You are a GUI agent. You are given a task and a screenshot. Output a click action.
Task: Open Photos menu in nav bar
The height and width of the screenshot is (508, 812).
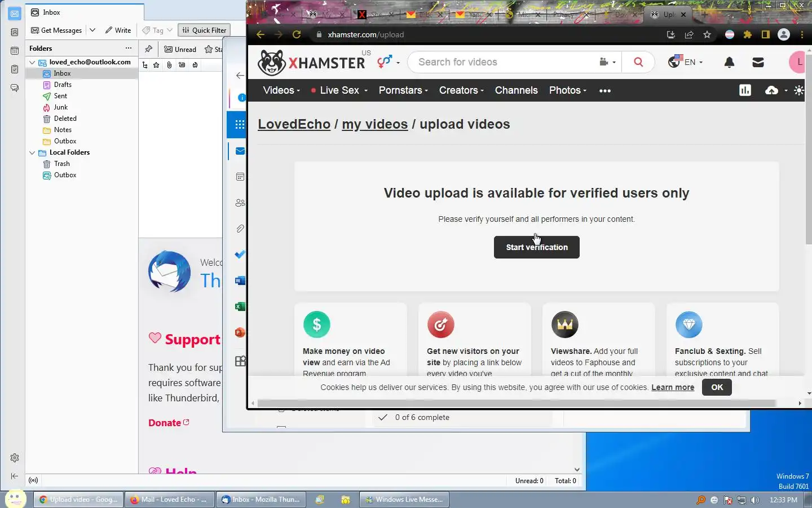[x=568, y=90]
